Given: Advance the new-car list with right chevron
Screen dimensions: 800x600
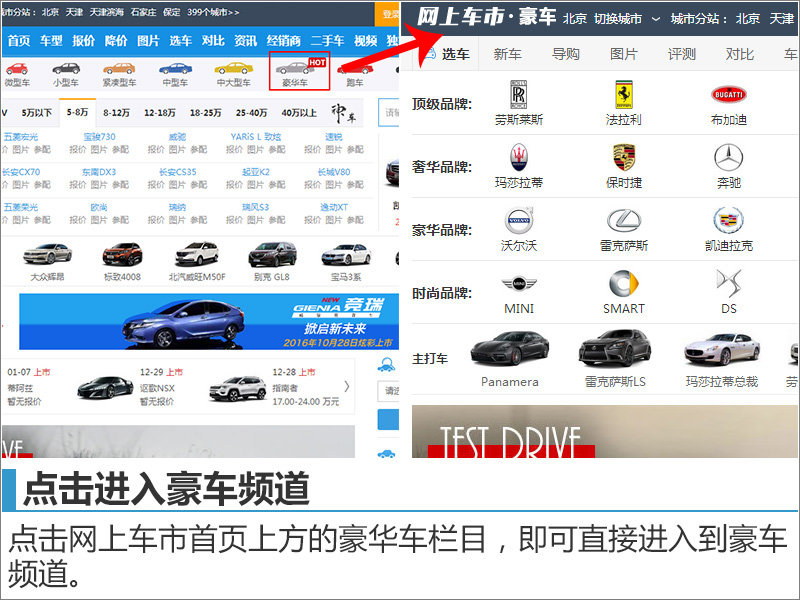Looking at the screenshot, I should tap(347, 387).
